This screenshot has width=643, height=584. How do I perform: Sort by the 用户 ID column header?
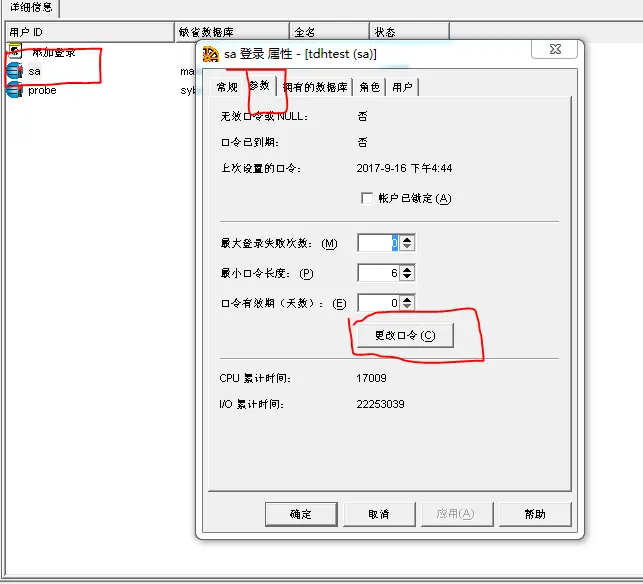click(87, 32)
